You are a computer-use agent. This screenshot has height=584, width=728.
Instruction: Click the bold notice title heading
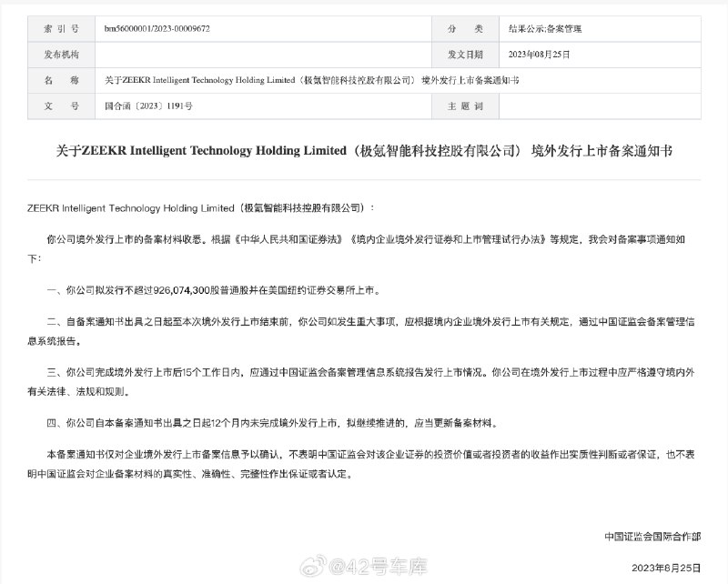364,151
